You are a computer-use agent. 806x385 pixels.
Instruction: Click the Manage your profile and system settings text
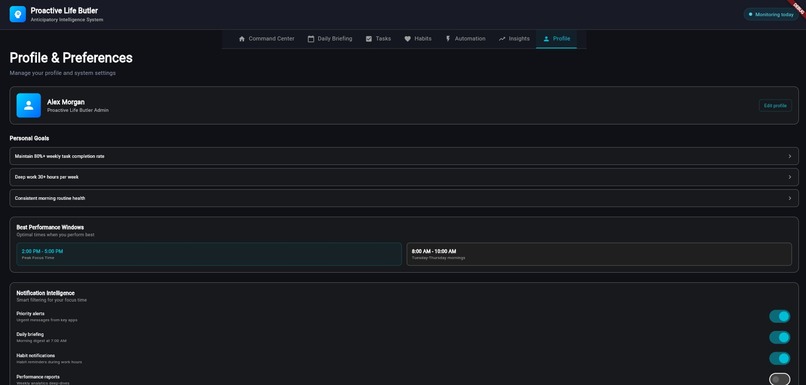point(63,73)
